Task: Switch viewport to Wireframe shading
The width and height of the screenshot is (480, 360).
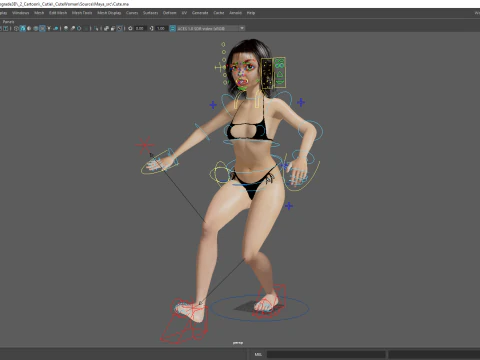Action: pos(16,28)
